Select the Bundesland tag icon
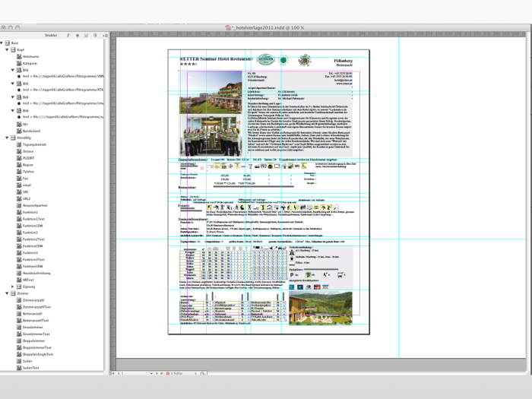 19,131
